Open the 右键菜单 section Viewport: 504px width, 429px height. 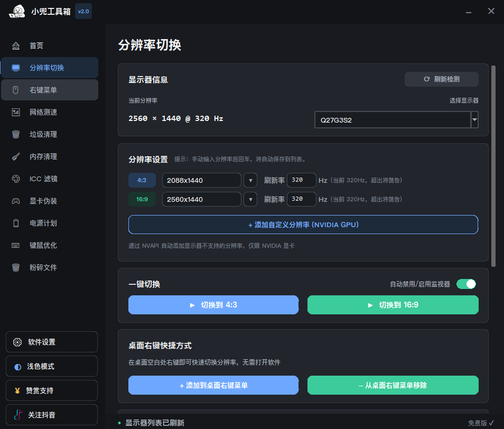click(x=50, y=90)
